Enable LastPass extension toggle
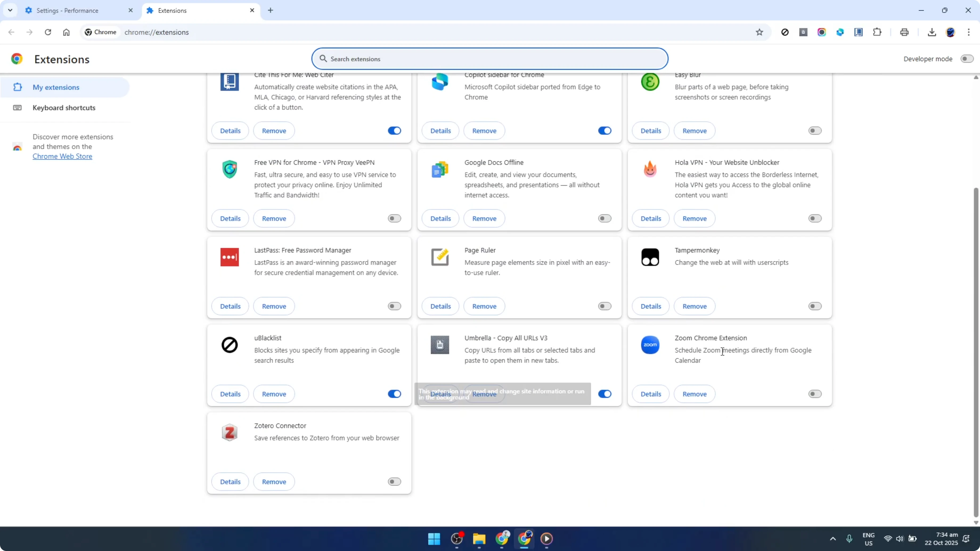The width and height of the screenshot is (980, 551). [x=394, y=306]
